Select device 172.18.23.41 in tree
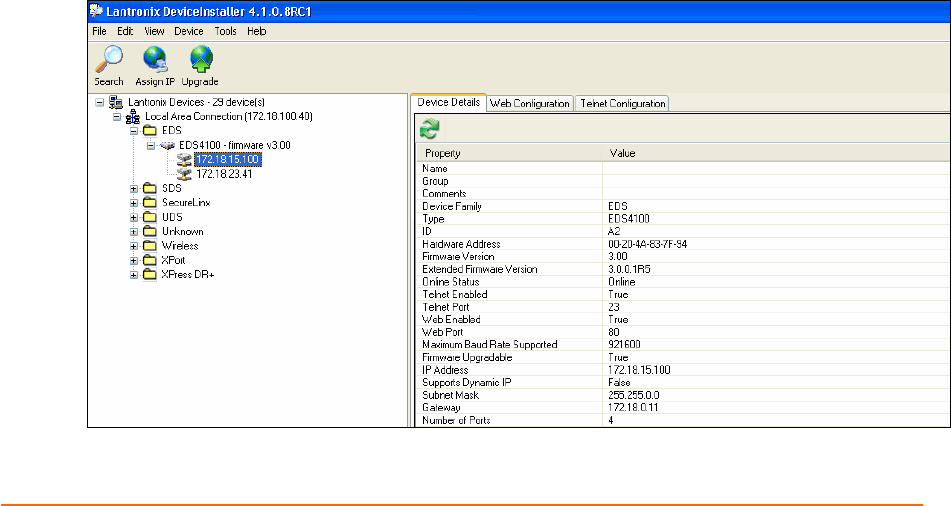This screenshot has width=951, height=506. [x=224, y=174]
